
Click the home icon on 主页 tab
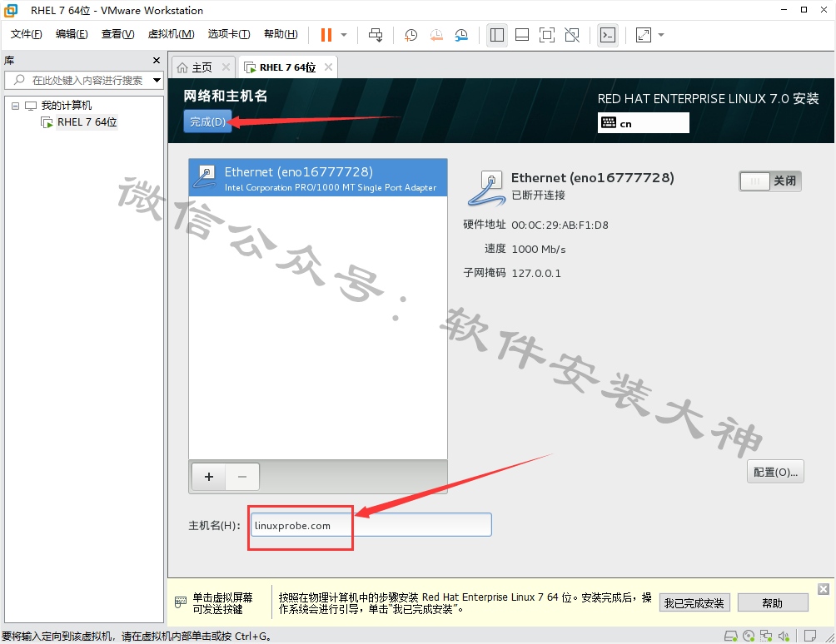[x=182, y=67]
